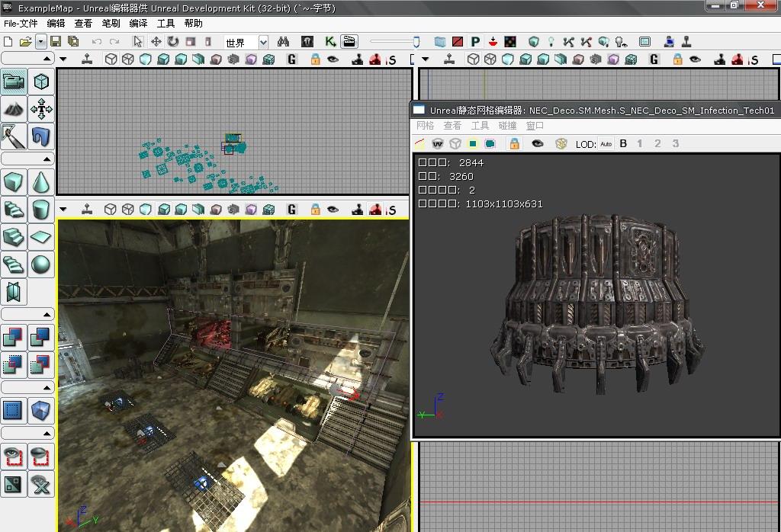
Task: Open the Unreal content browser icon
Action: [307, 42]
